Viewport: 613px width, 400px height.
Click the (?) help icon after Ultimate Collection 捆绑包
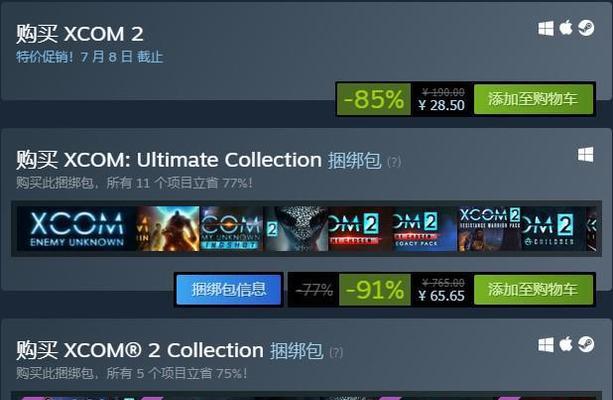click(x=394, y=161)
